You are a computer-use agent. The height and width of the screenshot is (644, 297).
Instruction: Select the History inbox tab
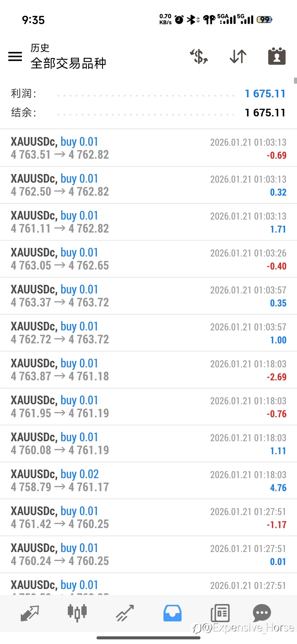(x=172, y=613)
